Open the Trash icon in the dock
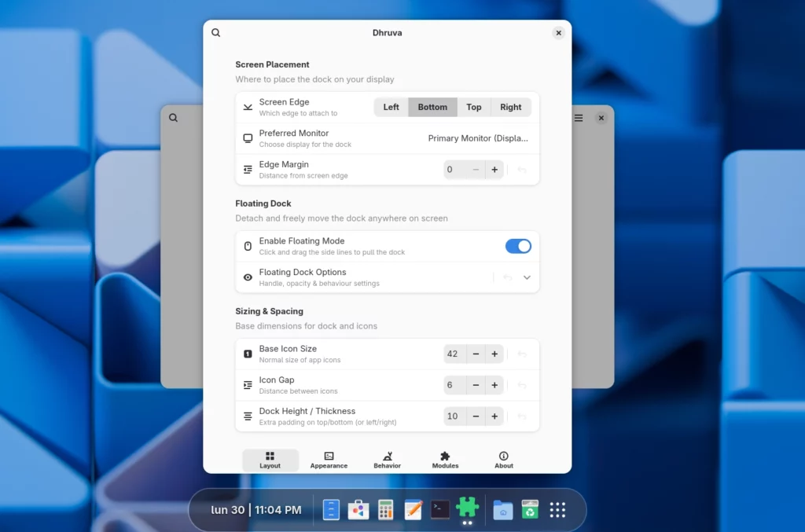This screenshot has width=805, height=532. point(530,510)
